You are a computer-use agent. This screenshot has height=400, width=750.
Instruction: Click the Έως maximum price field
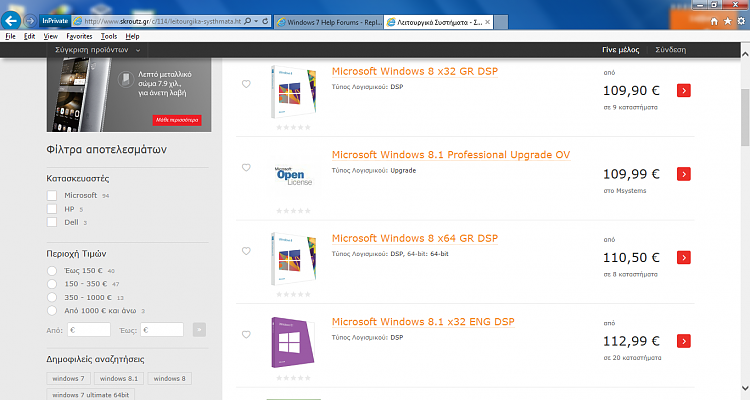(162, 330)
